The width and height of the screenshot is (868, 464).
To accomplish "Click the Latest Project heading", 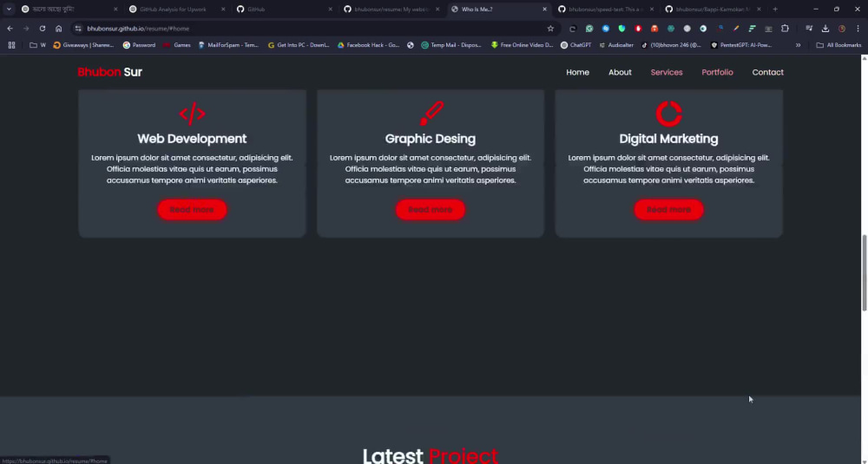I will pos(431,456).
